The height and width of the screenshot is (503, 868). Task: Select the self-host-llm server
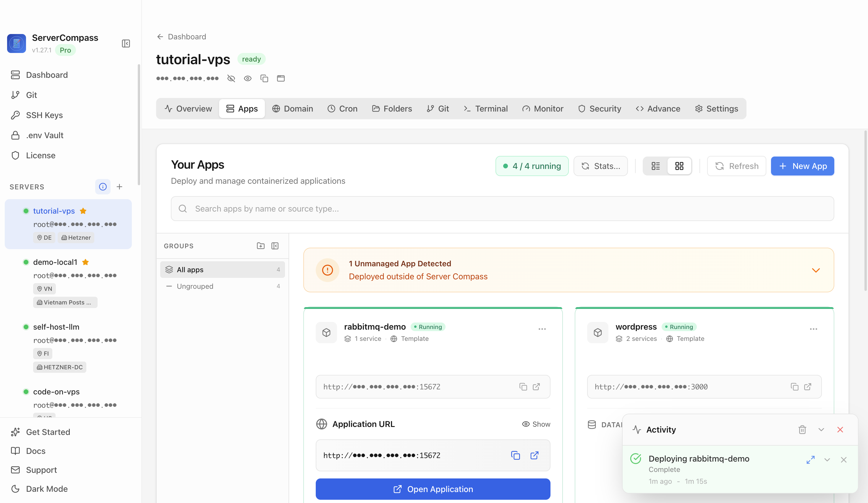click(68, 346)
